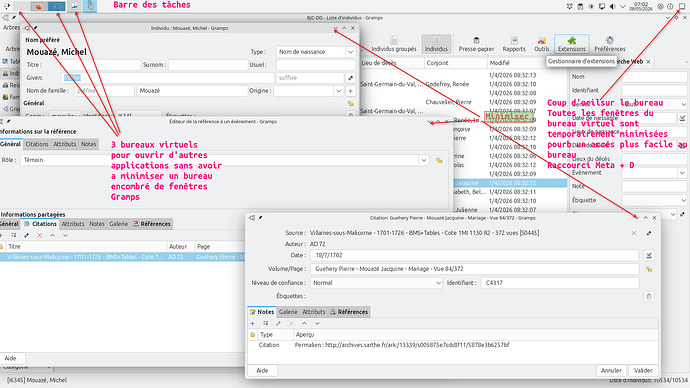Image resolution: width=690 pixels, height=388 pixels.
Task: Click Aide in citation window
Action: (x=262, y=370)
